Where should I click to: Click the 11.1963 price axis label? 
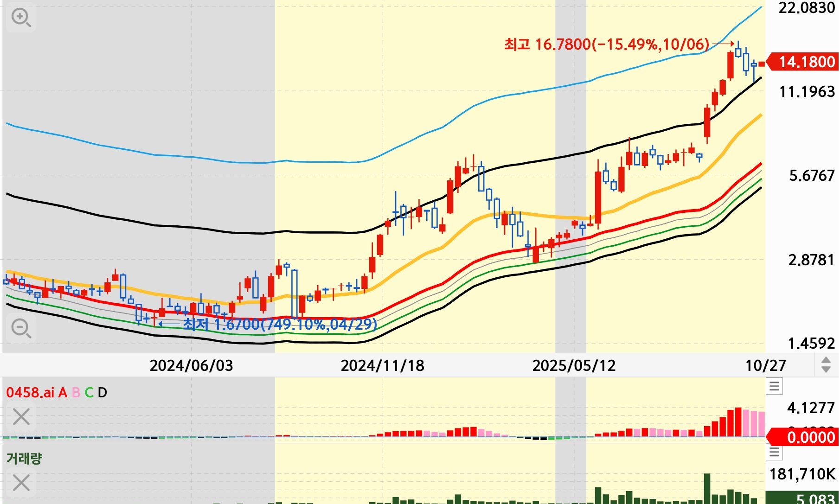tap(807, 92)
